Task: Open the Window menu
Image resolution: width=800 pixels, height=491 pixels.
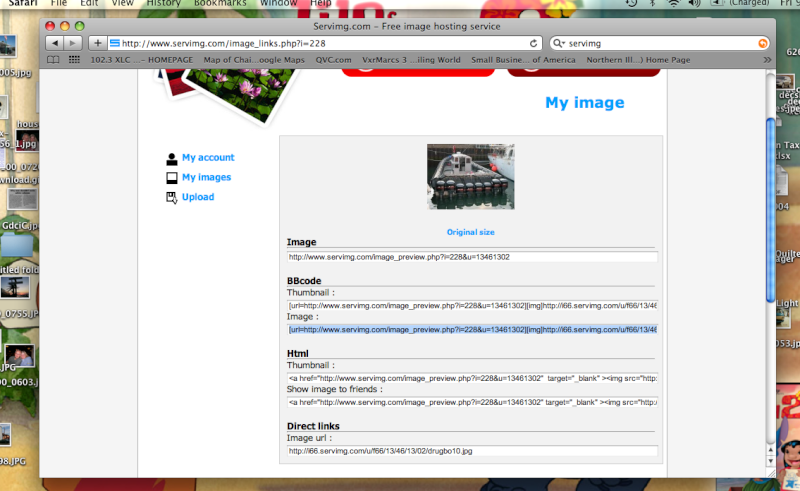Action: [279, 3]
